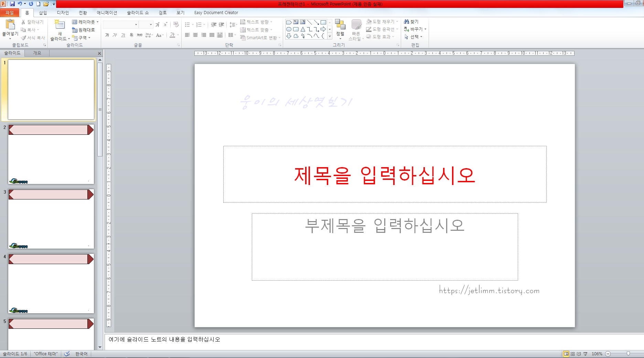Click the Paste (붙여넣기) clipboard icon
Screen dimensions: 644x358
pyautogui.click(x=10, y=24)
